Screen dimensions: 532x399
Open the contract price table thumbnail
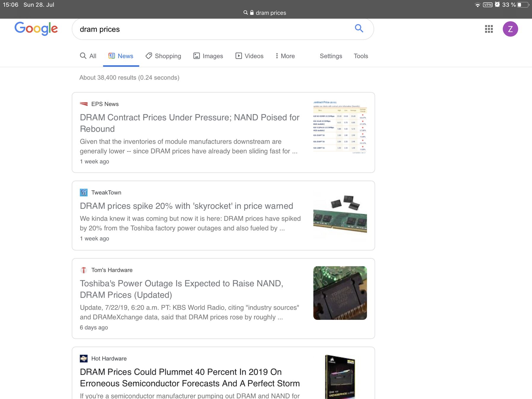(340, 127)
